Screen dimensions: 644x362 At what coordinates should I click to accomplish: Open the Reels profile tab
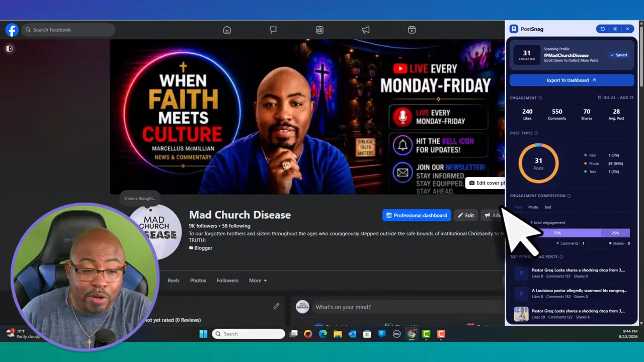point(173,281)
